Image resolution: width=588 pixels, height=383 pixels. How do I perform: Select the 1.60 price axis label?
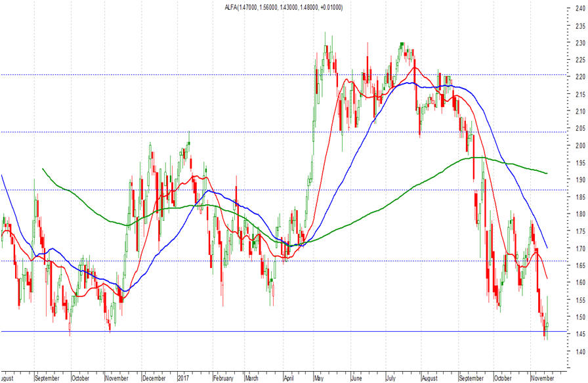pos(579,282)
